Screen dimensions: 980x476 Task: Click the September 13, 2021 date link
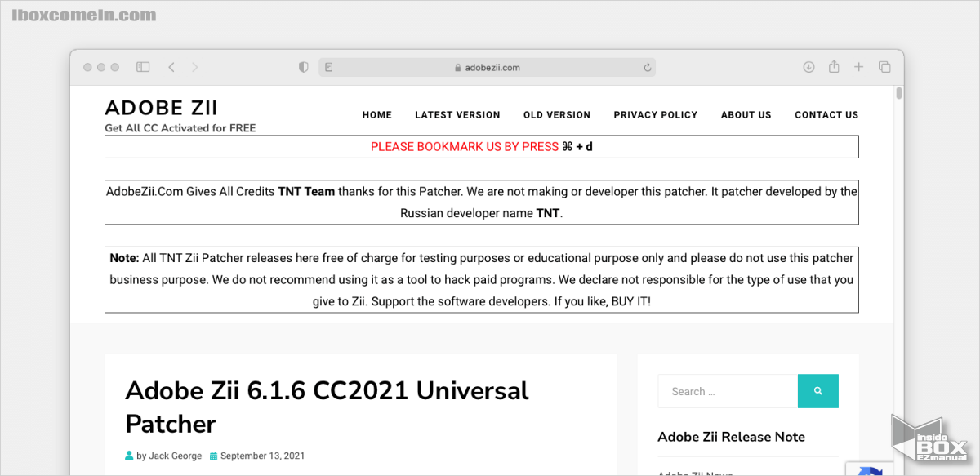click(x=262, y=456)
